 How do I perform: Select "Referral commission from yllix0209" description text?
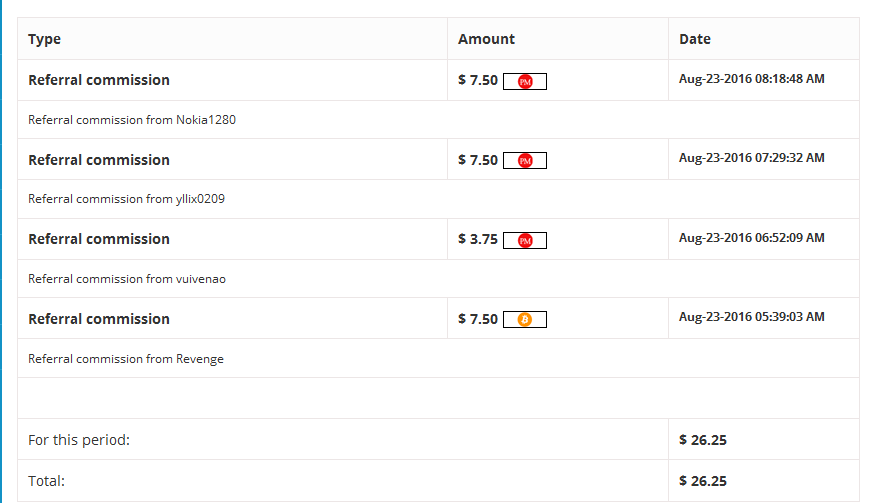(x=126, y=199)
